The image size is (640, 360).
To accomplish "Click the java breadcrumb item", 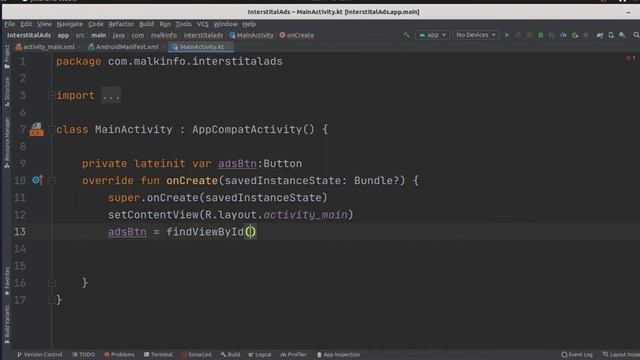I will [x=119, y=36].
